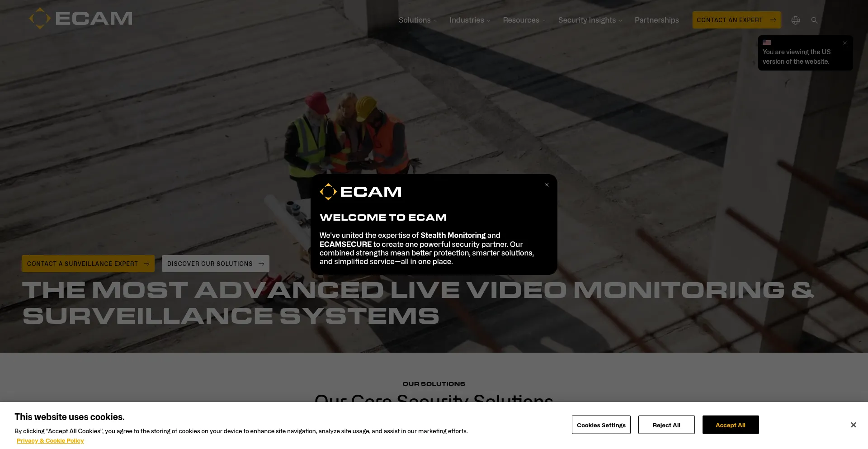Image resolution: width=868 pixels, height=449 pixels.
Task: Open Cookies Settings
Action: pos(601,425)
